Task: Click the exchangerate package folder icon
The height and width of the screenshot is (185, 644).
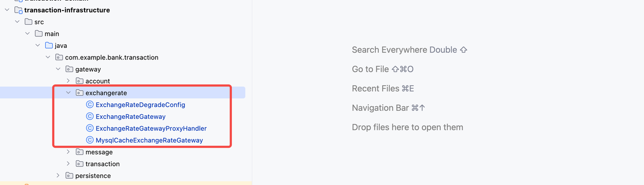Action: tap(79, 93)
